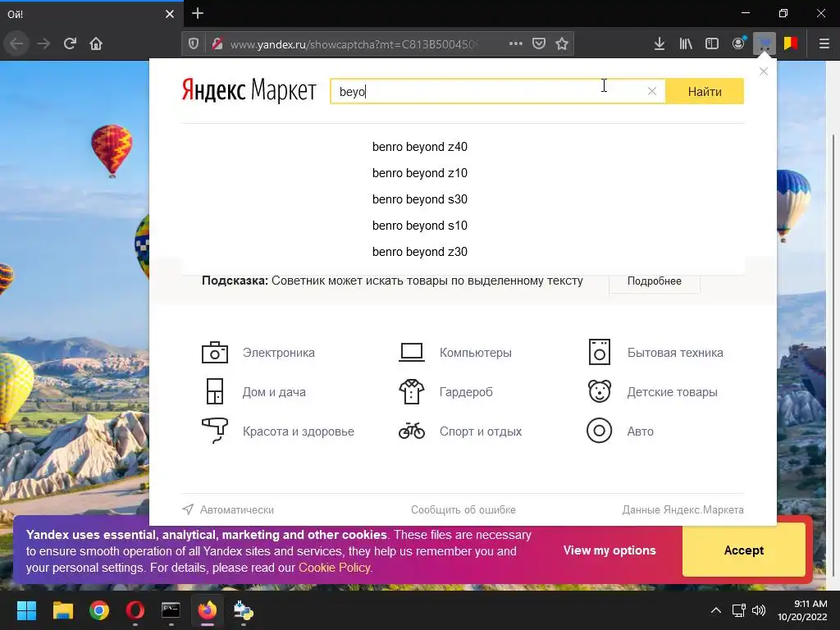Open the Дом и дача category link
This screenshot has height=630, width=840.
274,392
